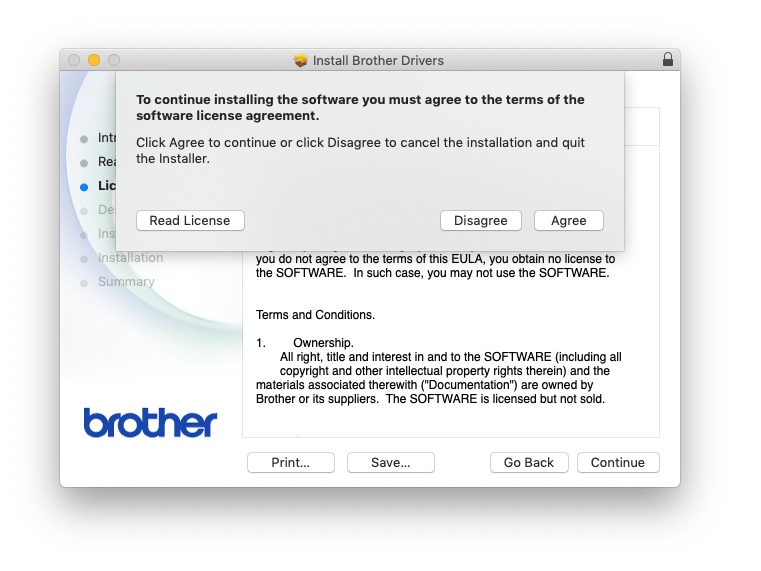Click the package icon beside the window title
The image size is (761, 571).
point(301,60)
